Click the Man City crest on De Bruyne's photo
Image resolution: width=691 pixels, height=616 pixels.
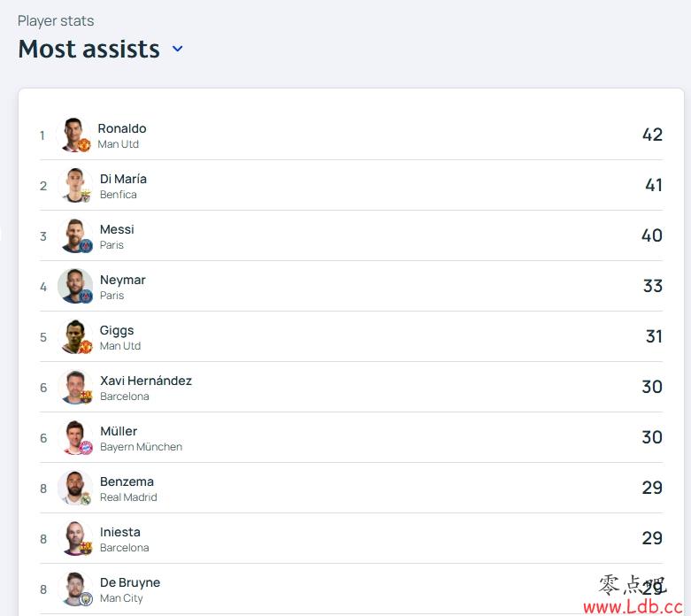click(x=86, y=599)
